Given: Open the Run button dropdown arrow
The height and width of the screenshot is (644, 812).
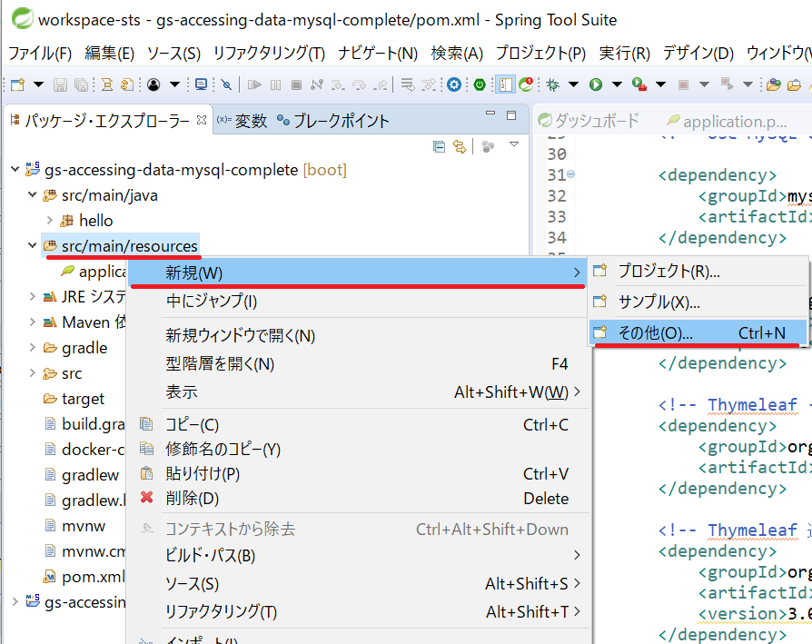Looking at the screenshot, I should pyautogui.click(x=617, y=84).
